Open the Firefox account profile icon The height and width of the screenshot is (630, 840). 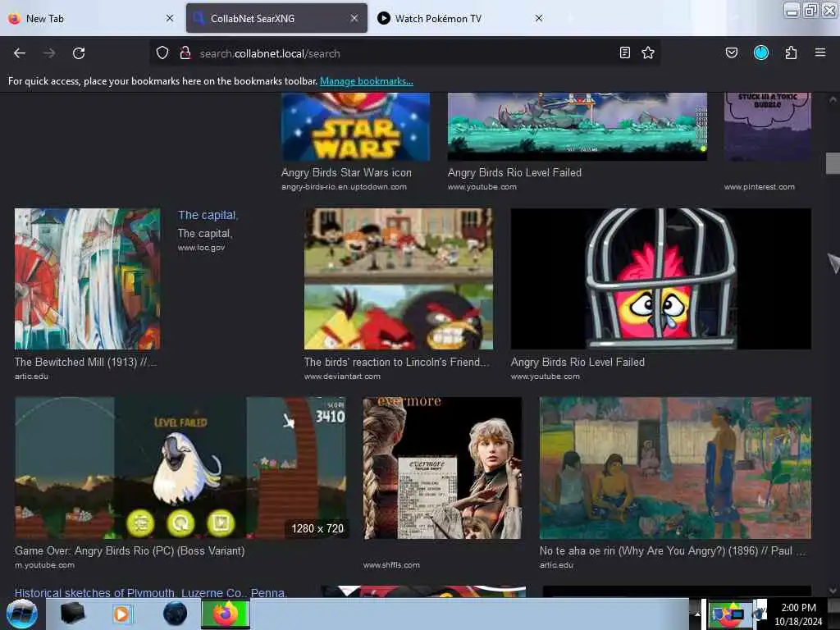coord(761,52)
